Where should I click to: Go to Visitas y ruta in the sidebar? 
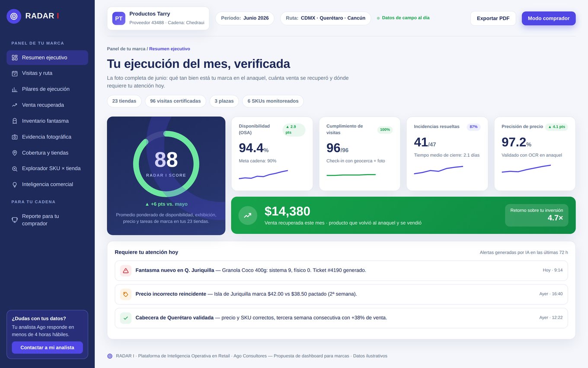[x=47, y=74]
